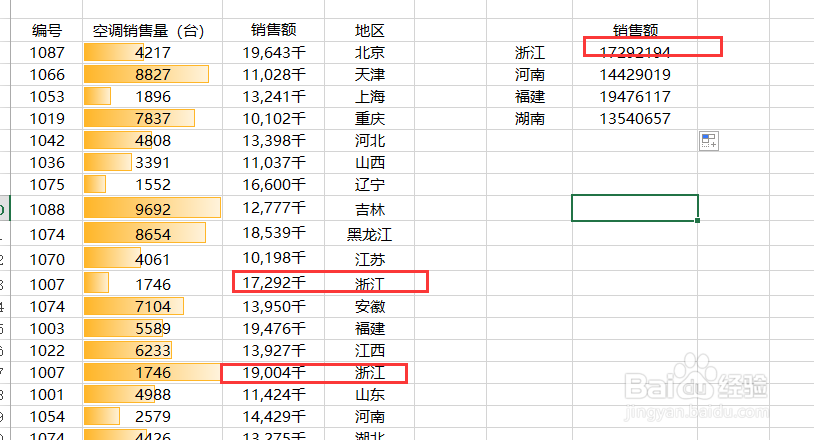Click the lookup result 17292194

point(635,52)
